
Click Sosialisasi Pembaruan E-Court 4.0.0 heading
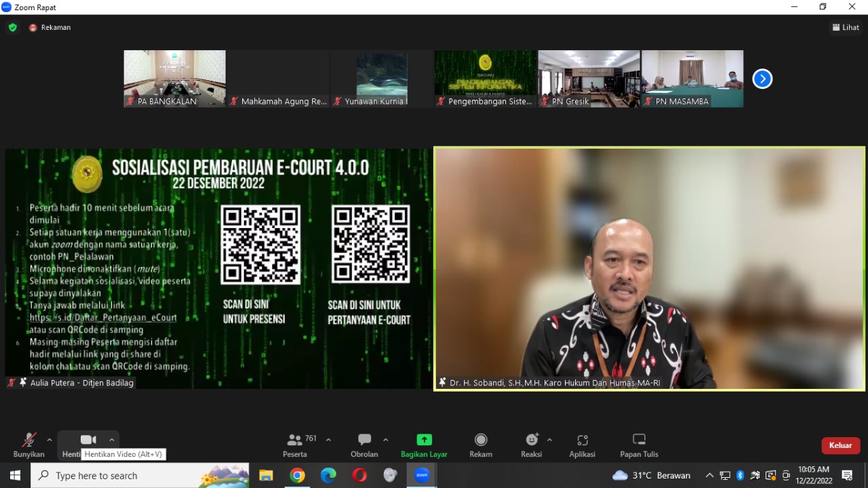(241, 168)
